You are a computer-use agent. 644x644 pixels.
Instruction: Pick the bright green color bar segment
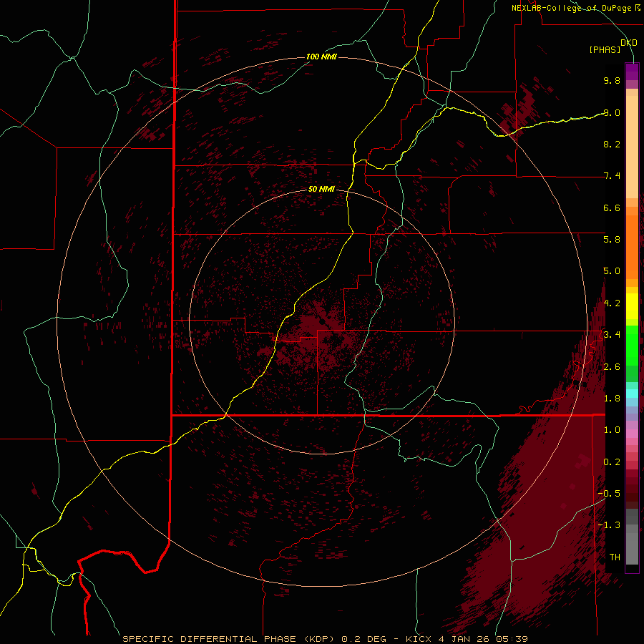tap(632, 346)
